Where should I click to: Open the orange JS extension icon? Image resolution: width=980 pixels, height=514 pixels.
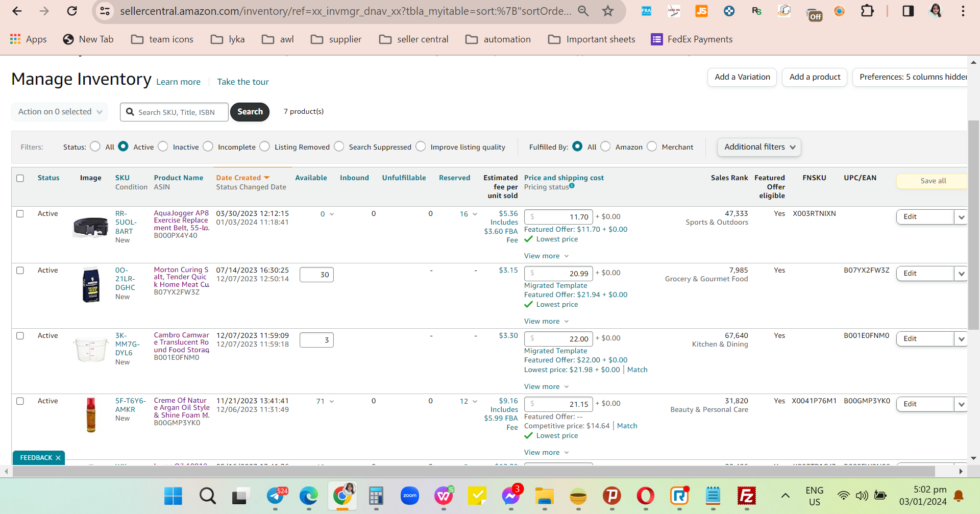702,11
